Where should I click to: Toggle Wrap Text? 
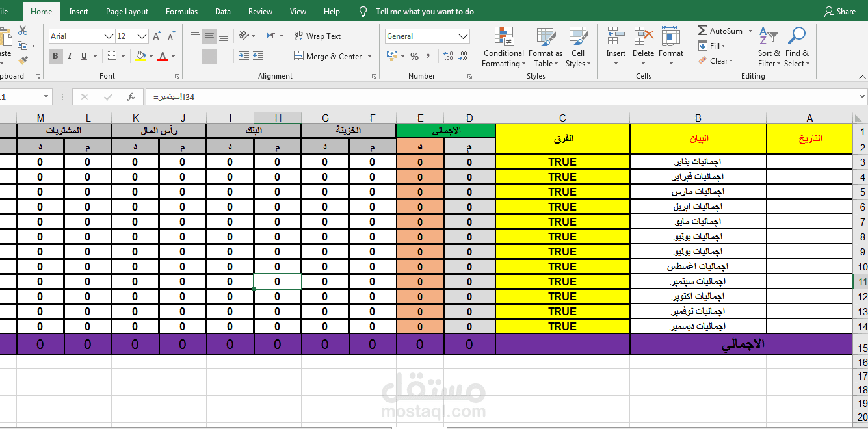pyautogui.click(x=317, y=36)
